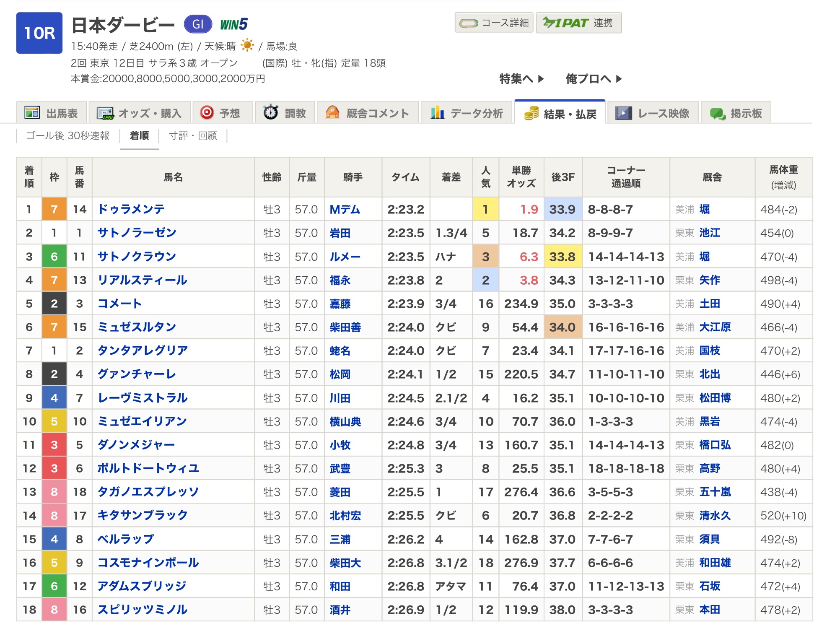Image resolution: width=840 pixels, height=644 pixels.
Task: Click the blue 枠 4 cell for レーヴミストラル
Action: tap(54, 397)
